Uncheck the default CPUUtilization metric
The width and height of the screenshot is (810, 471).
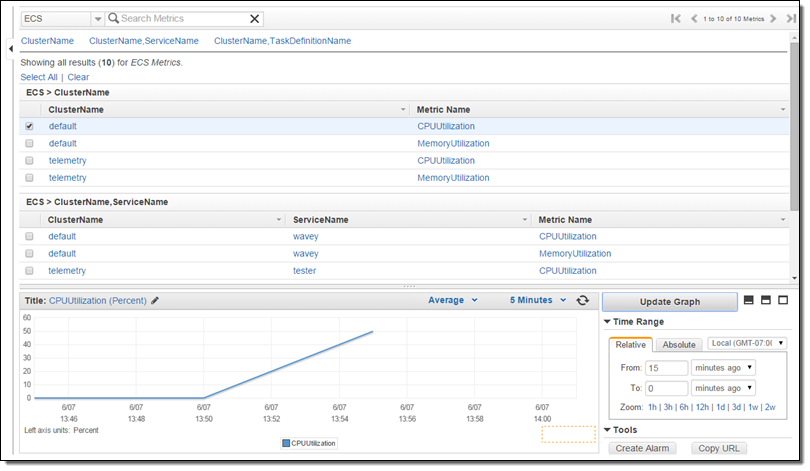(29, 127)
